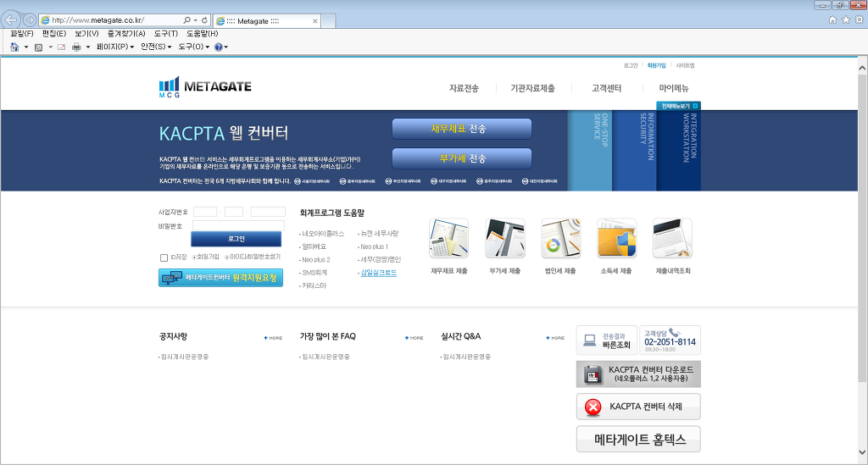Click 메타게이트 홈텍스 button
This screenshot has height=465, width=868.
coord(638,440)
